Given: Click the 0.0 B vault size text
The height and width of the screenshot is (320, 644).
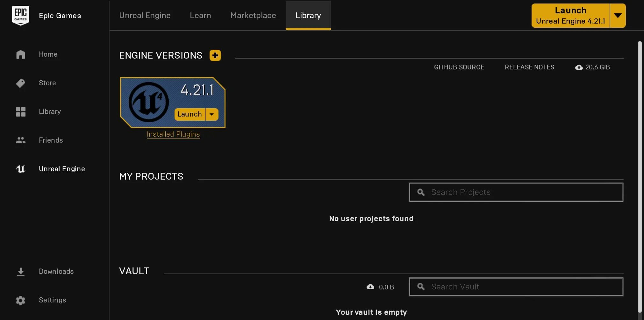Looking at the screenshot, I should (386, 287).
